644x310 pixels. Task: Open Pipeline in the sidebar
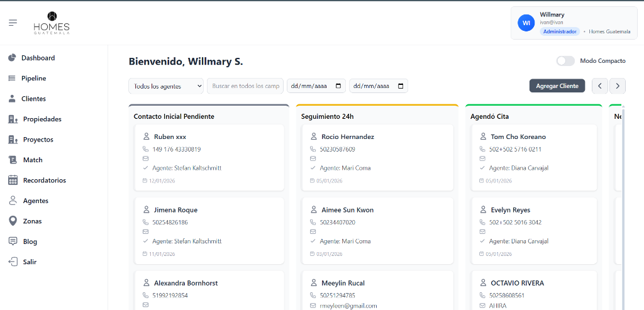tap(33, 79)
